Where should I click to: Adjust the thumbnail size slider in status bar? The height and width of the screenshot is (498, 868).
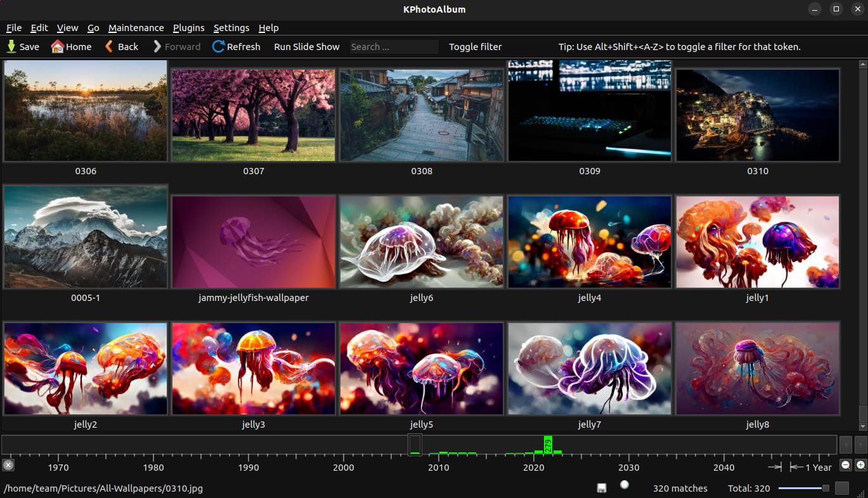803,488
